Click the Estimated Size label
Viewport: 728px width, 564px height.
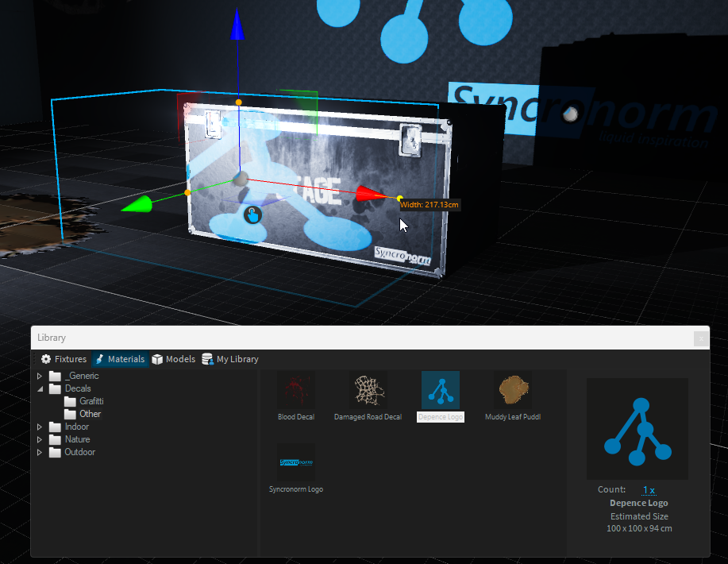(x=639, y=516)
